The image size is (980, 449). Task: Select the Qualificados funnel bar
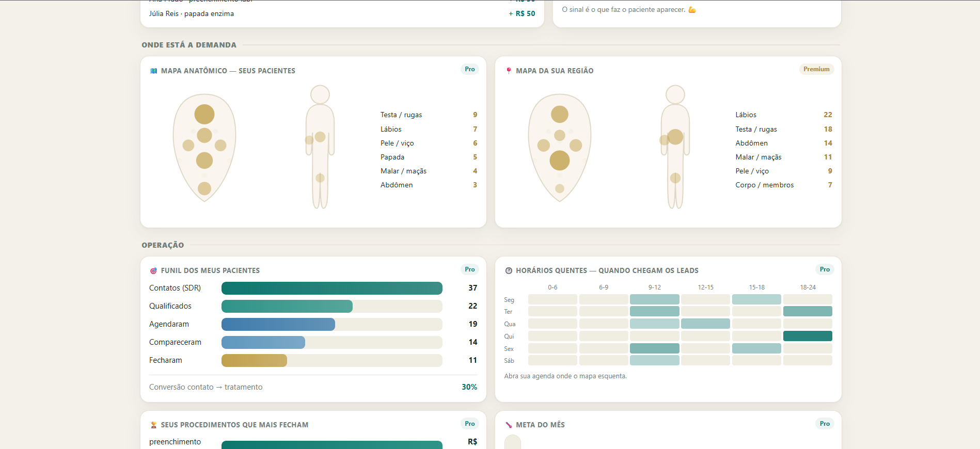pyautogui.click(x=287, y=306)
